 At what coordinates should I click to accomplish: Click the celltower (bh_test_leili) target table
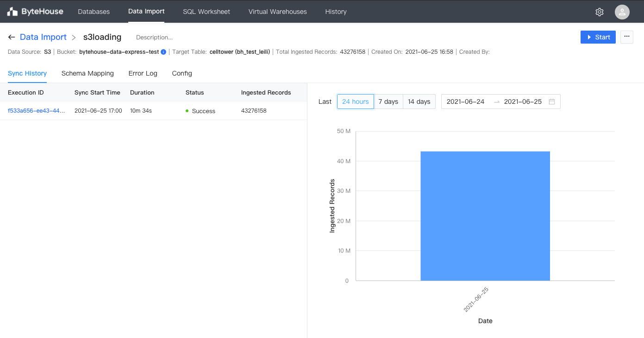tap(240, 52)
